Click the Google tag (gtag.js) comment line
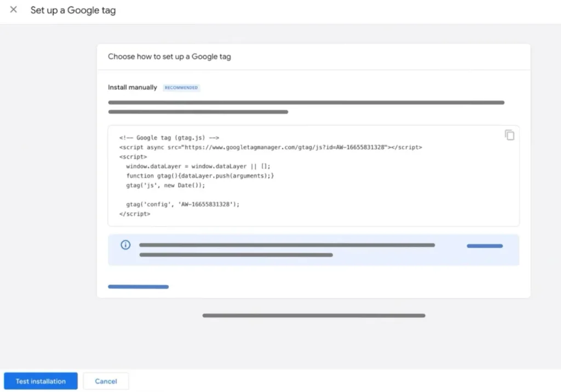561x392 pixels. pos(169,138)
